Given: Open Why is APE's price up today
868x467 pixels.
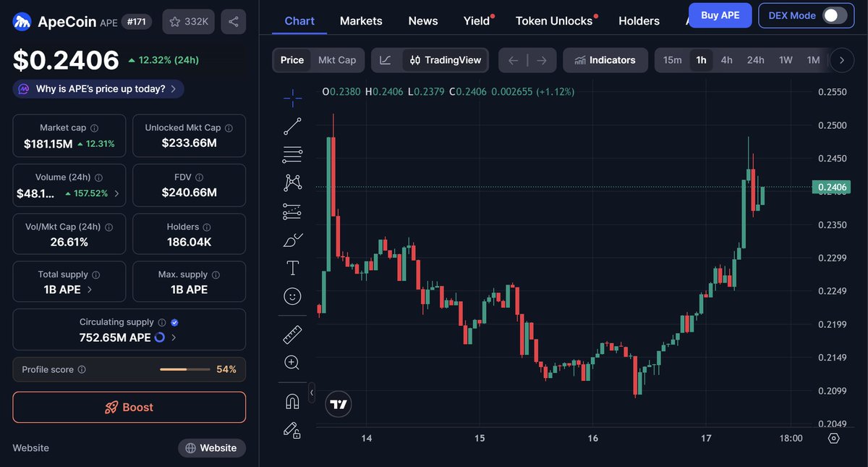Looking at the screenshot, I should [x=98, y=89].
